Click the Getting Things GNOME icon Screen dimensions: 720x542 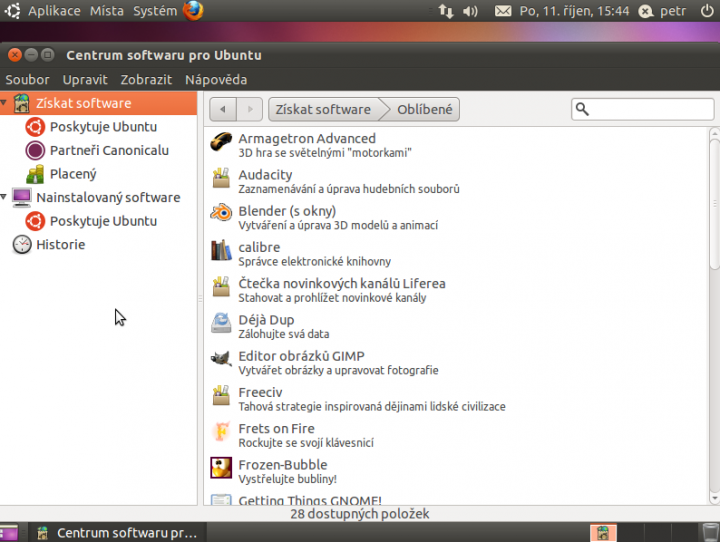coord(221,499)
